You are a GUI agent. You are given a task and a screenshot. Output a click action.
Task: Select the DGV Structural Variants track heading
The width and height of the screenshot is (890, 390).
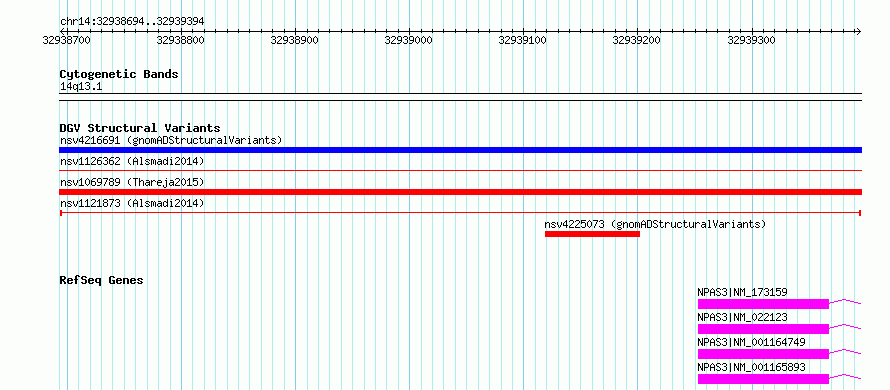[140, 128]
